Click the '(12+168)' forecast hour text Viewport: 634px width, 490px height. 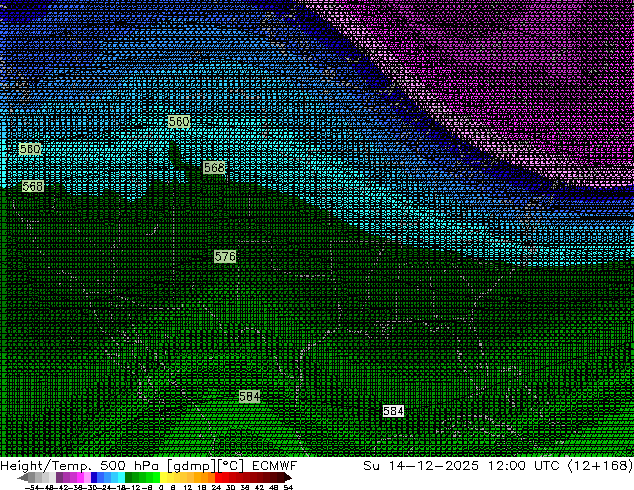[600, 466]
